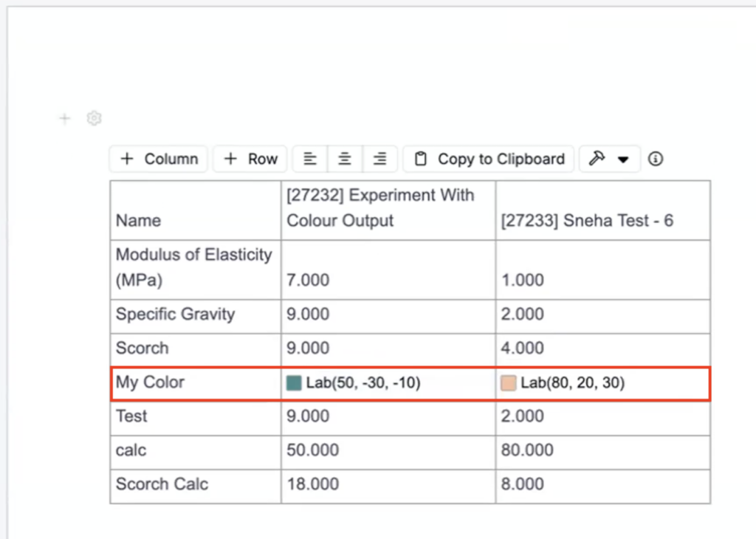Screen dimensions: 756x539
Task: Click the Modulus of Elasticity row label
Action: click(193, 267)
